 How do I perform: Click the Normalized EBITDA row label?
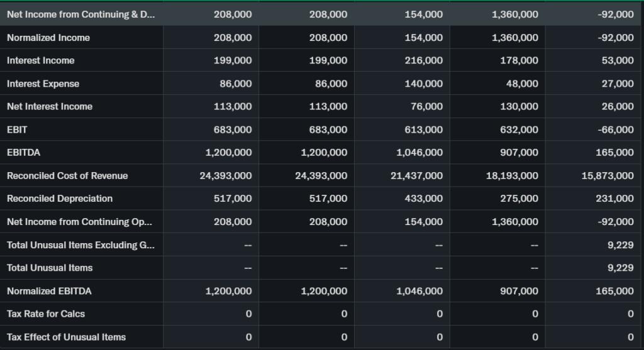(x=48, y=291)
